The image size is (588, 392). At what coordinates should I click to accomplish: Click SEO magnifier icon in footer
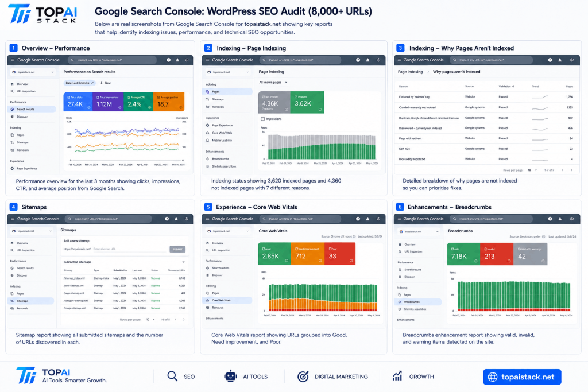point(172,377)
